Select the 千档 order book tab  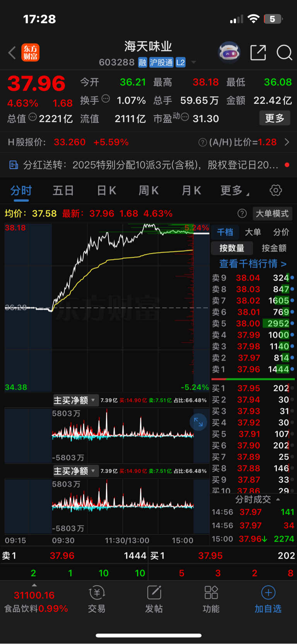click(x=225, y=232)
